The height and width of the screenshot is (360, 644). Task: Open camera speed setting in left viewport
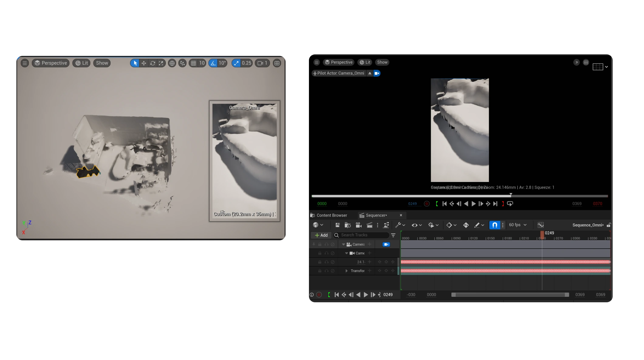coord(262,63)
